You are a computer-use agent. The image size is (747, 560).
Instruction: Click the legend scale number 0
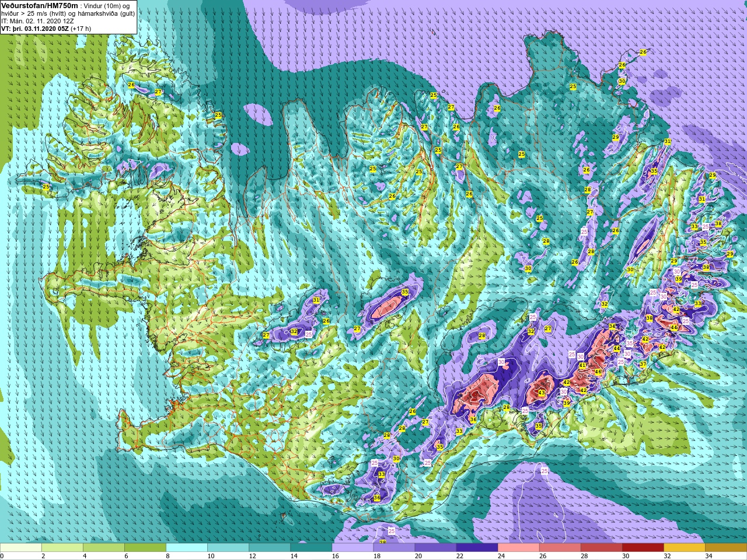click(2, 556)
